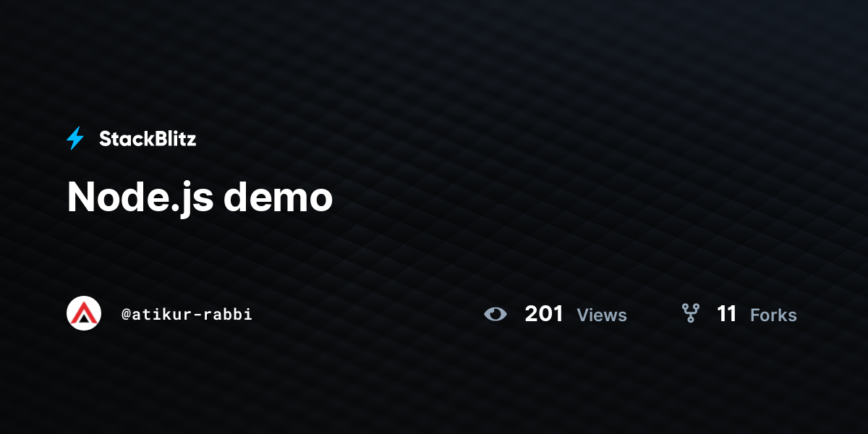Click the Views label
The image size is (868, 434).
point(602,315)
